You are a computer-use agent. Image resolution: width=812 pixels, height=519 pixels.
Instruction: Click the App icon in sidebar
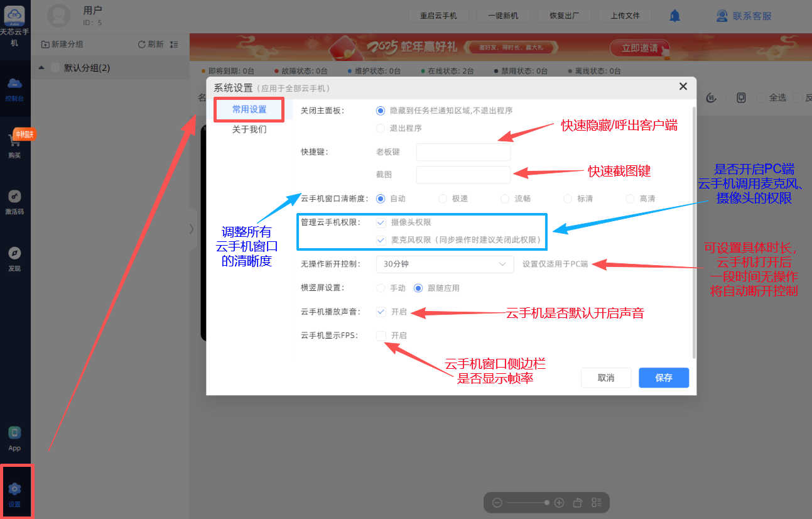click(14, 433)
